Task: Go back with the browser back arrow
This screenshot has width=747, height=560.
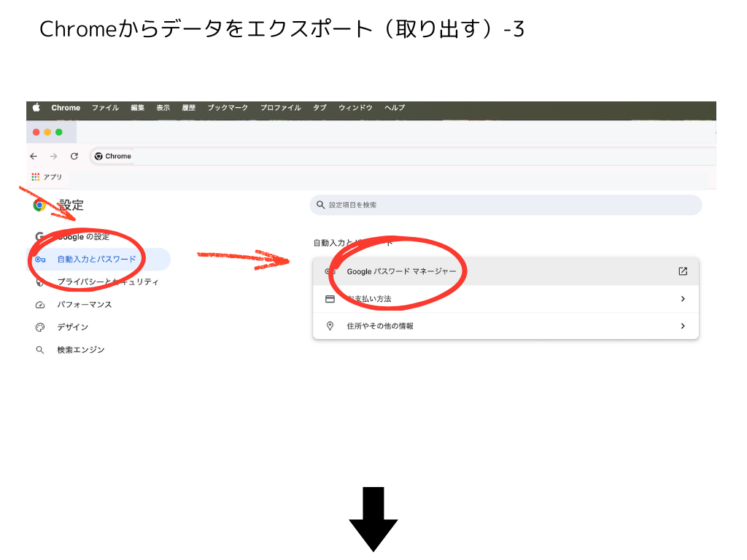Action: tap(34, 156)
